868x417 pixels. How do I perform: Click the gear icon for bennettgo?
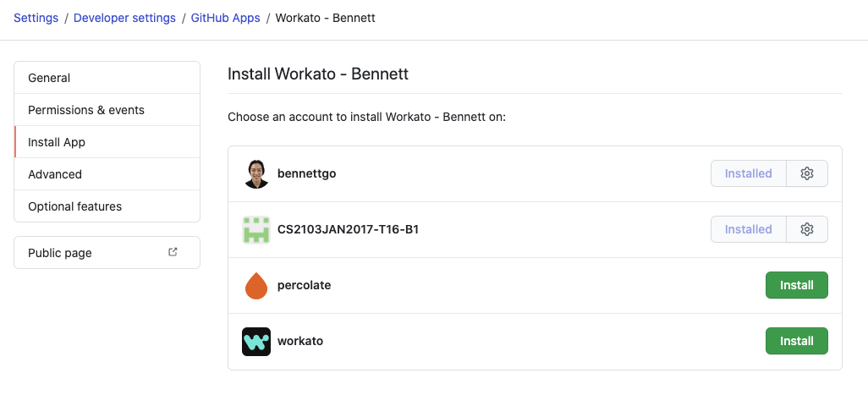tap(807, 173)
